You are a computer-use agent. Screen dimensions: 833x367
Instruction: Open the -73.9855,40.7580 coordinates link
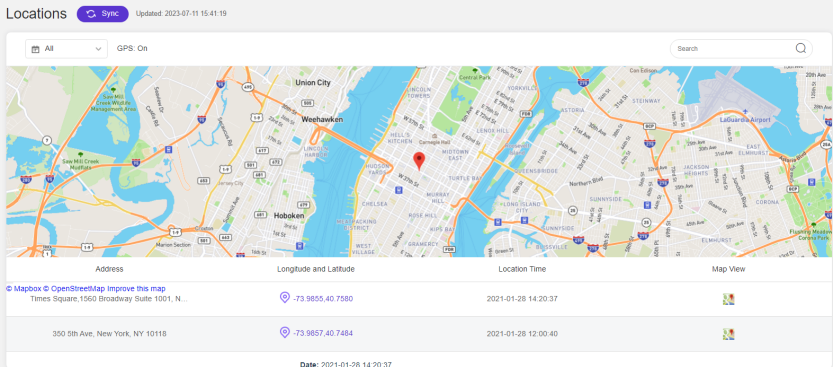(x=323, y=298)
